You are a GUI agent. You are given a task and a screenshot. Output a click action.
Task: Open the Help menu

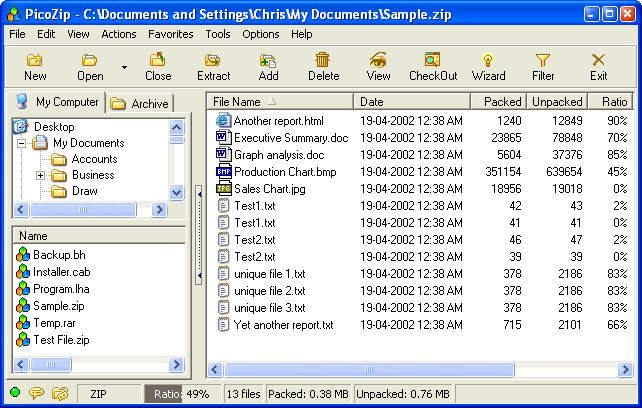coord(302,34)
